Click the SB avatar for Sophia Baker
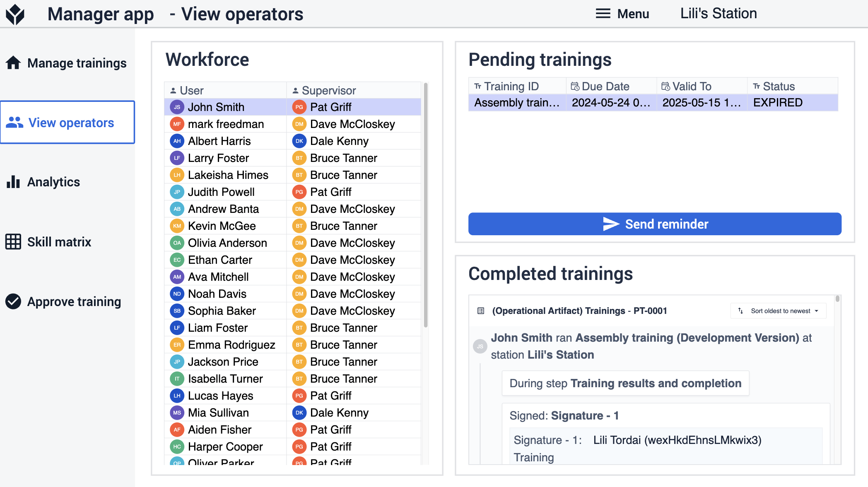868x487 pixels. 177,311
